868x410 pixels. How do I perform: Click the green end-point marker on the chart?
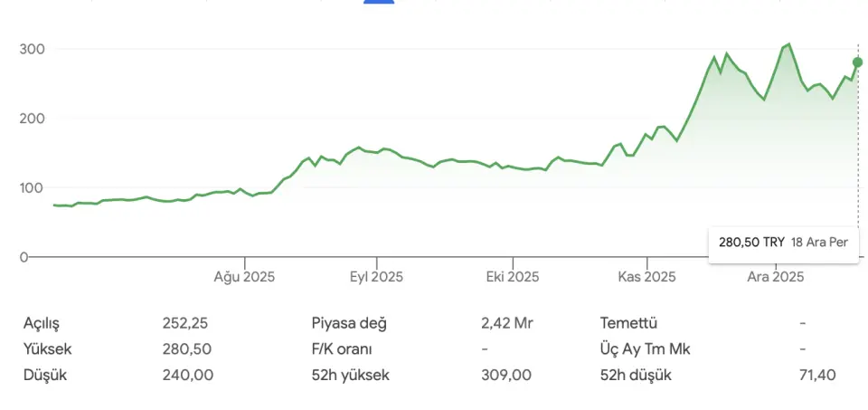[857, 62]
